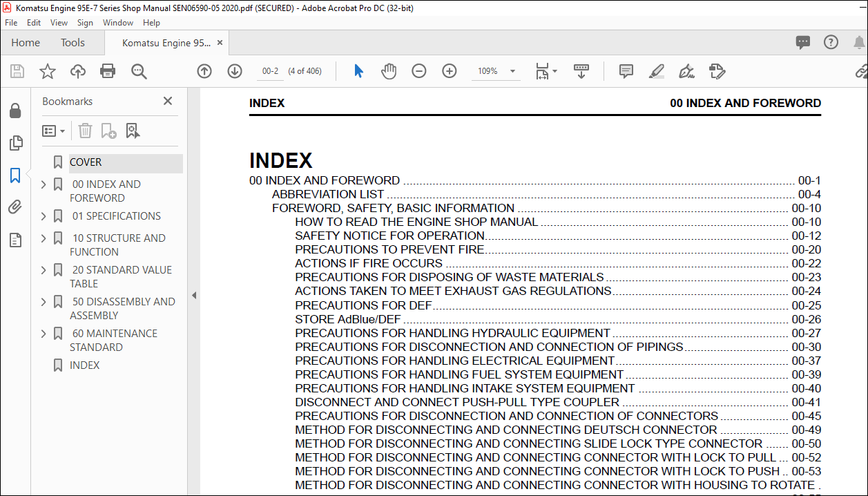Select the COVER bookmark
The image size is (868, 496).
[86, 162]
